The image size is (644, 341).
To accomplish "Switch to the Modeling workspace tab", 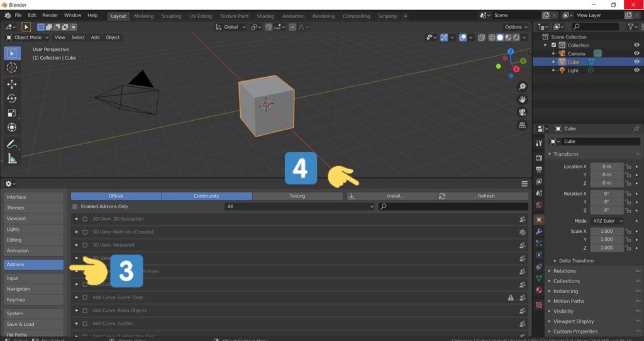I will [x=144, y=16].
